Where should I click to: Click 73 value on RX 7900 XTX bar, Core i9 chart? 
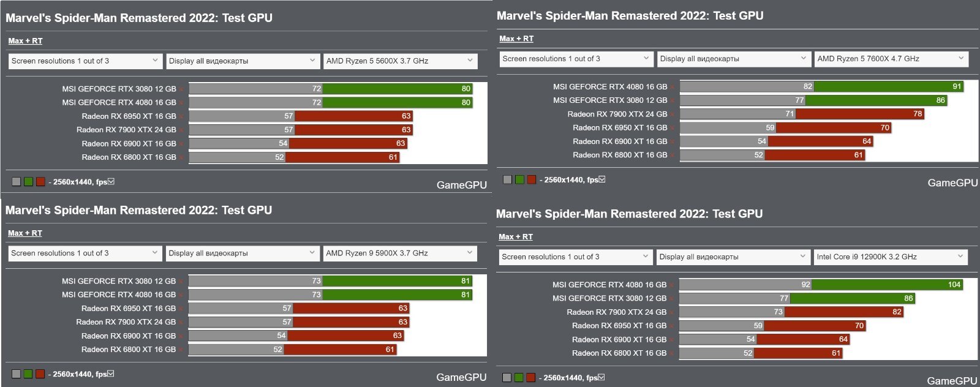778,312
